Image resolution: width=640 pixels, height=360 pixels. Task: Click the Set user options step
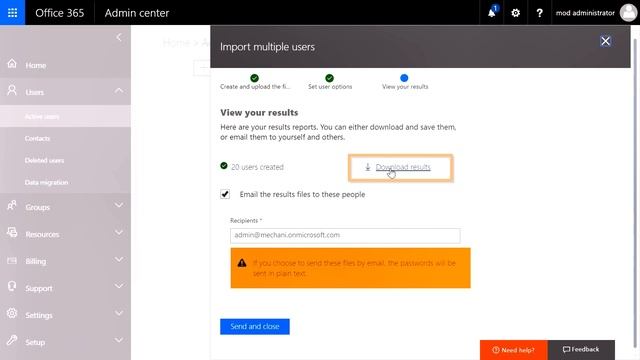pos(330,82)
